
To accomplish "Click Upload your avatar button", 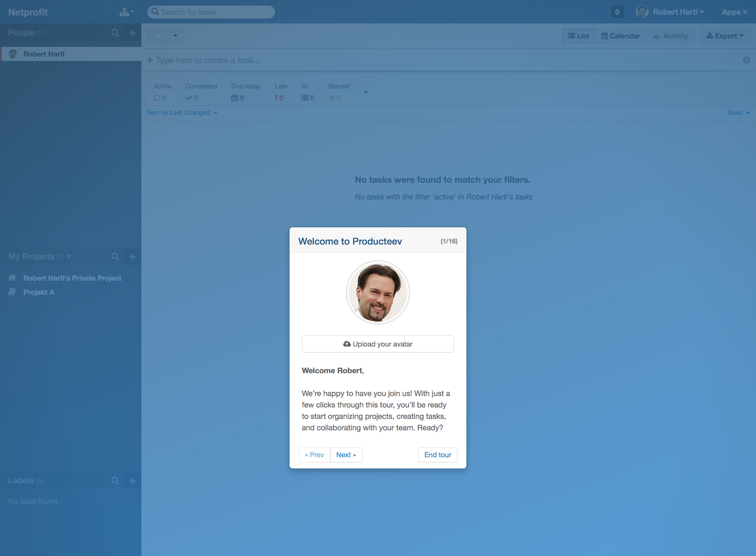I will [378, 344].
